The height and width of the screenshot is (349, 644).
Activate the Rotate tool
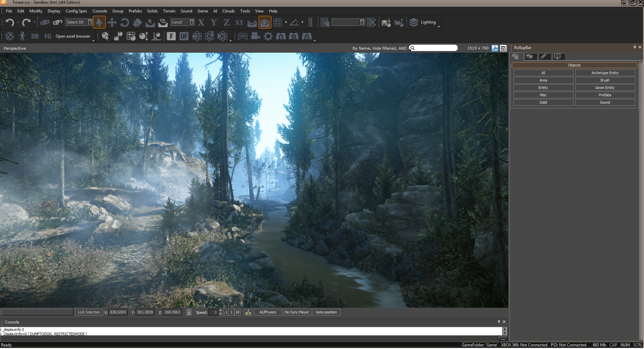[x=124, y=22]
